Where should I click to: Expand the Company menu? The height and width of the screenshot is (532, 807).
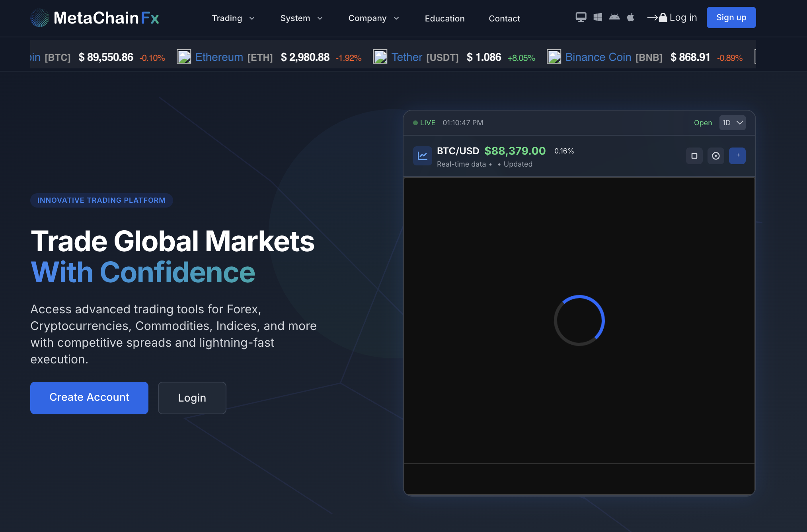click(x=373, y=18)
